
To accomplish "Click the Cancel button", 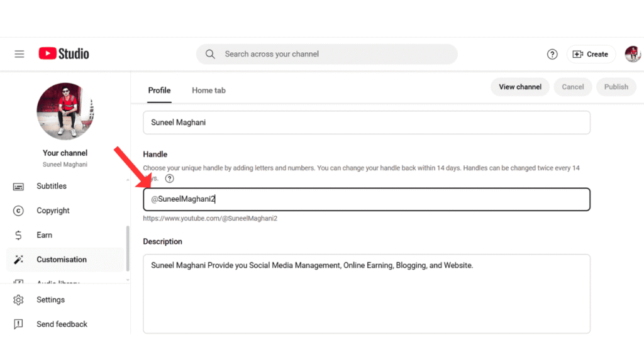I will tap(572, 87).
